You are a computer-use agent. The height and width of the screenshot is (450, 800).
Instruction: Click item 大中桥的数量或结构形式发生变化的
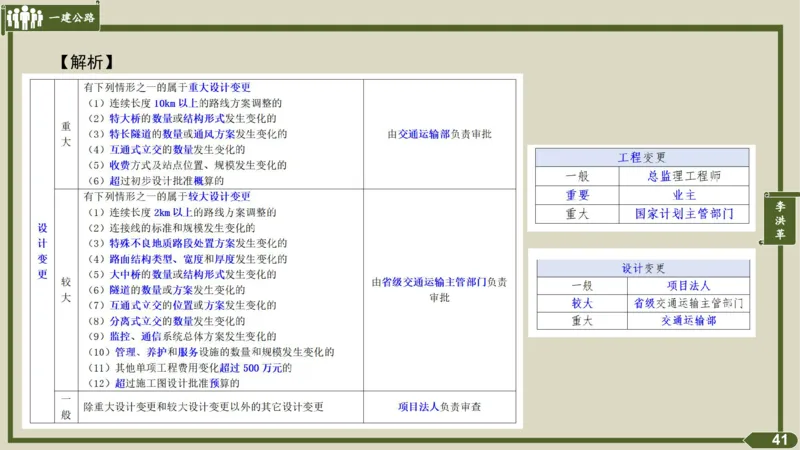(x=182, y=274)
